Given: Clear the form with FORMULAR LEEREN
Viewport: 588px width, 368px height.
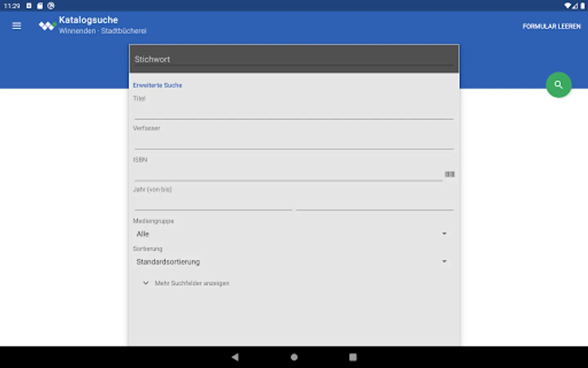Looking at the screenshot, I should 551,26.
